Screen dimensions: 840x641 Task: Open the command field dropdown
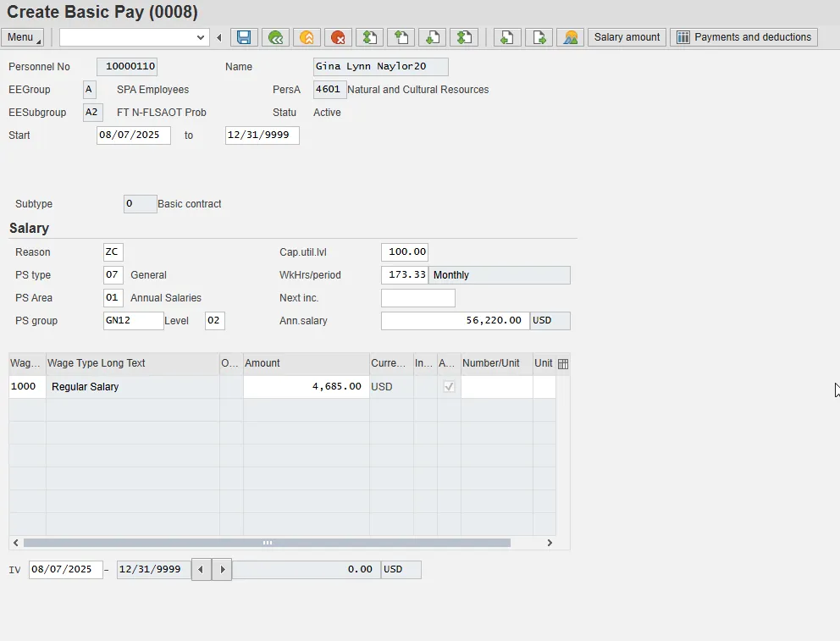click(201, 37)
